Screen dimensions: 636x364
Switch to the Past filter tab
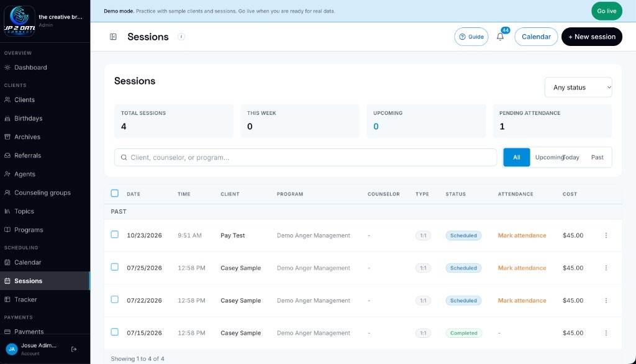point(597,157)
